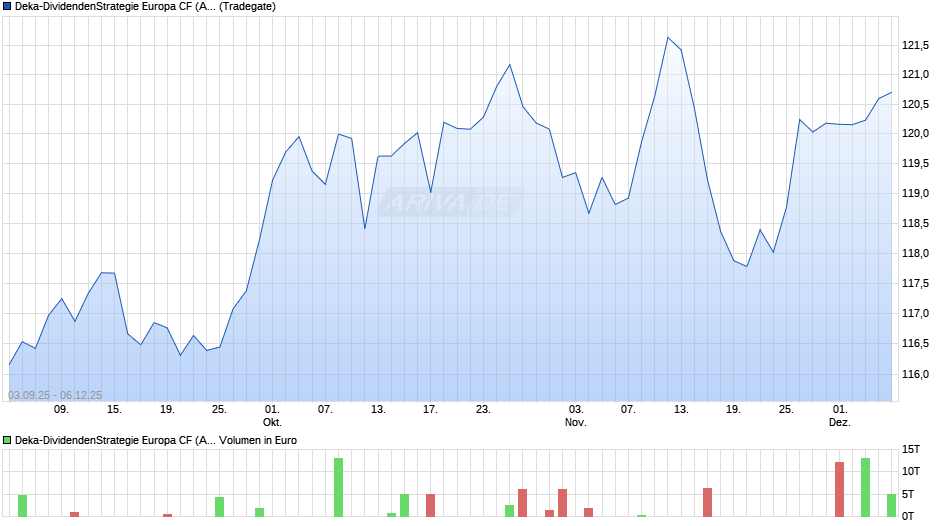Click the '15T' volume axis label
The width and height of the screenshot is (940, 526).
[911, 449]
